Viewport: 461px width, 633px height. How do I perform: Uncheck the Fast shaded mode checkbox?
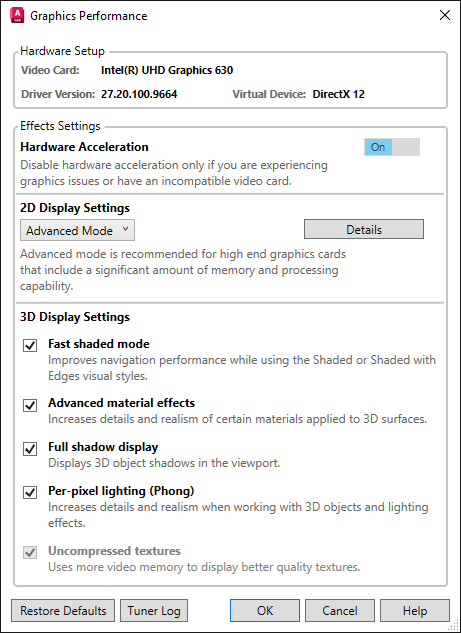tap(30, 346)
